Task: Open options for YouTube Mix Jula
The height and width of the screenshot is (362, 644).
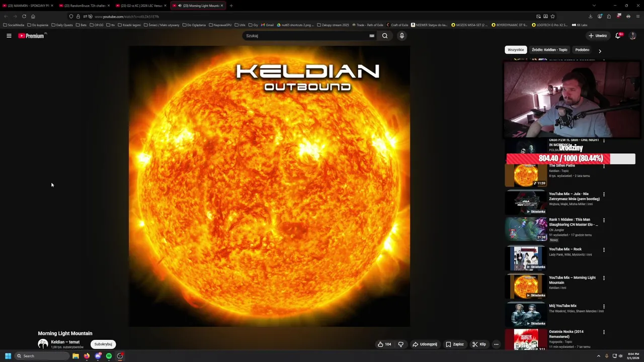Action: (604, 194)
